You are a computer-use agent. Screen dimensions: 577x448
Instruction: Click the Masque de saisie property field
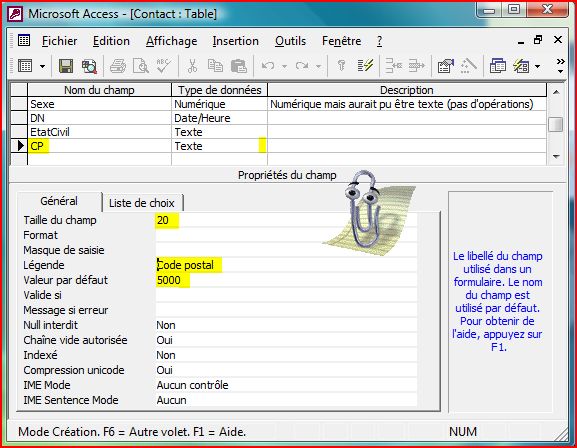pos(286,250)
